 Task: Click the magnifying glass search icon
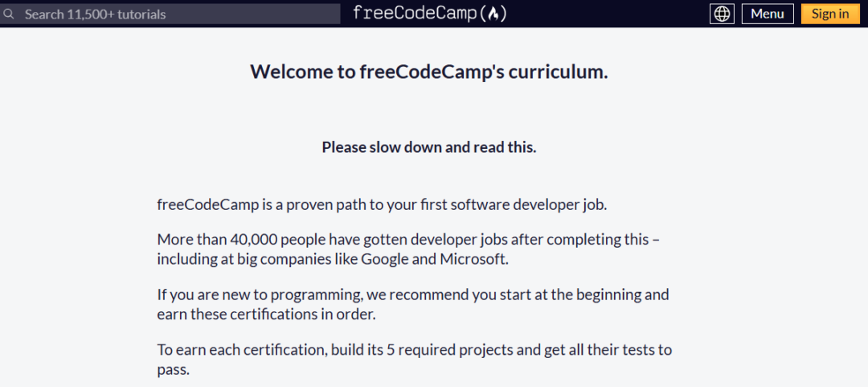click(x=8, y=14)
